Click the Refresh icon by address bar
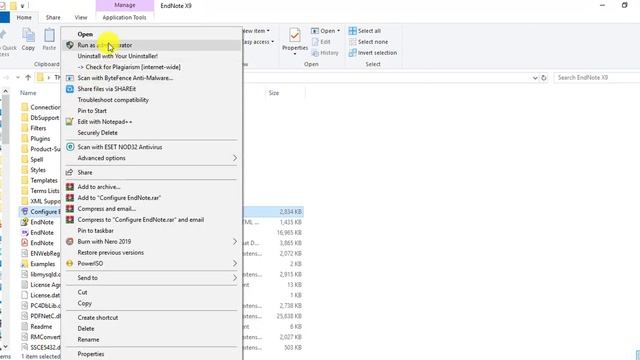 pos(544,78)
